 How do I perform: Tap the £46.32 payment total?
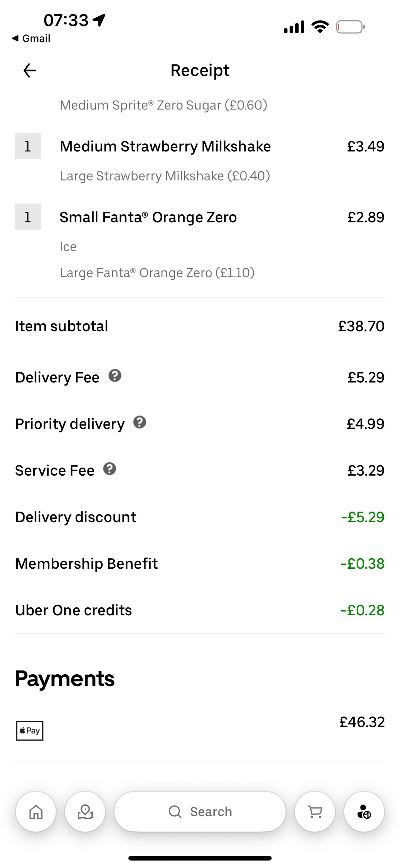362,722
